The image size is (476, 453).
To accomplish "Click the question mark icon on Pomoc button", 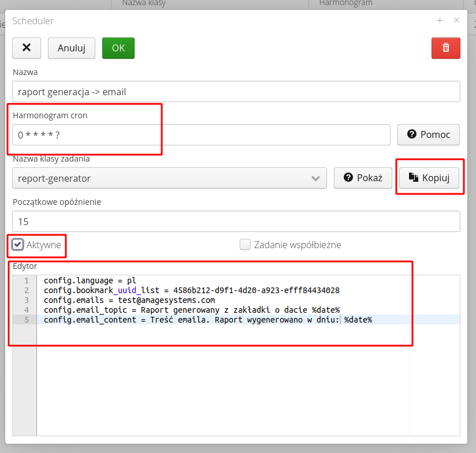I will (x=411, y=134).
